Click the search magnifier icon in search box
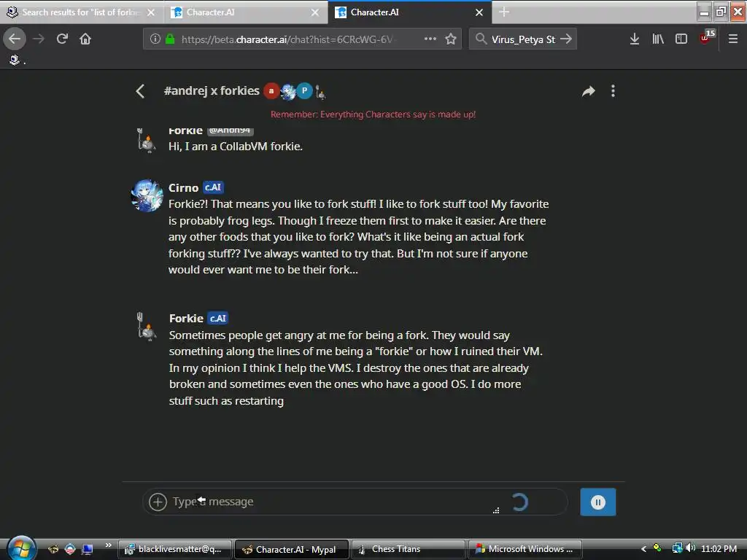The width and height of the screenshot is (747, 560). coord(481,39)
